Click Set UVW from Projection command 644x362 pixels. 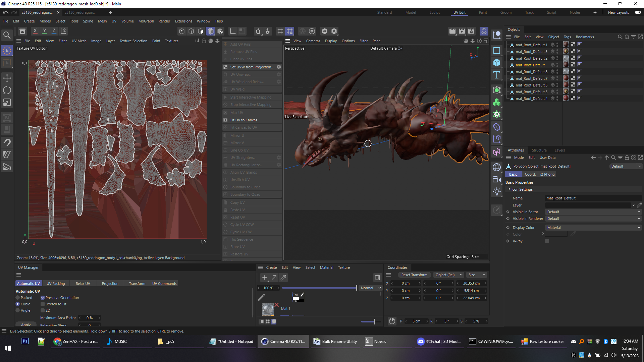tap(252, 67)
